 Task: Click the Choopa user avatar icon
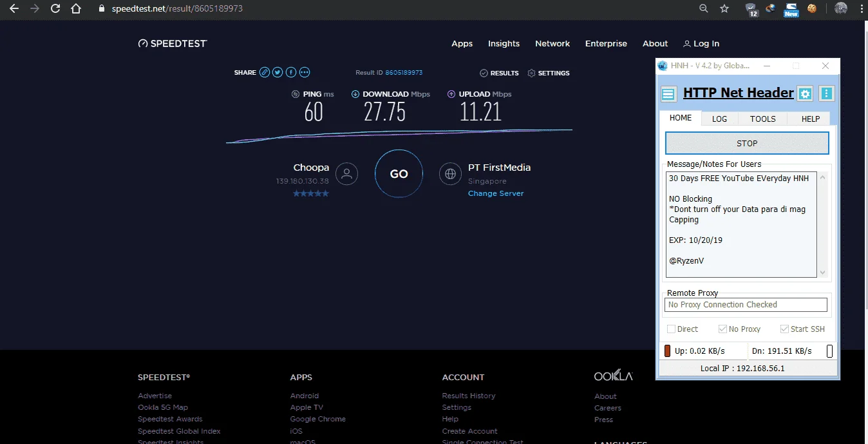(x=346, y=174)
